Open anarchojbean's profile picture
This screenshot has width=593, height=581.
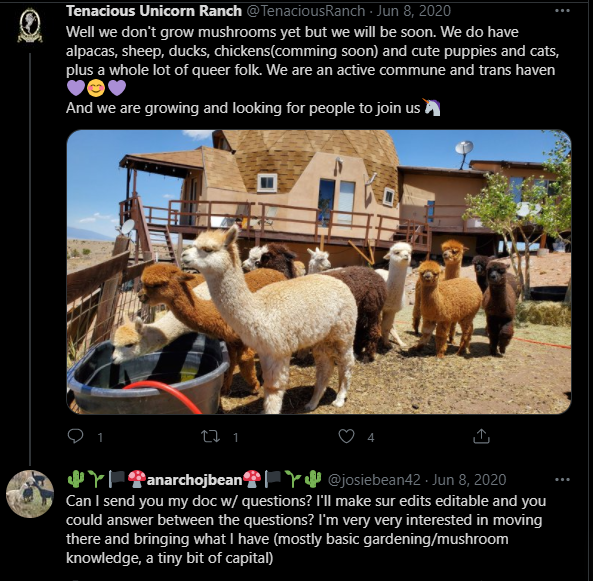[x=30, y=494]
